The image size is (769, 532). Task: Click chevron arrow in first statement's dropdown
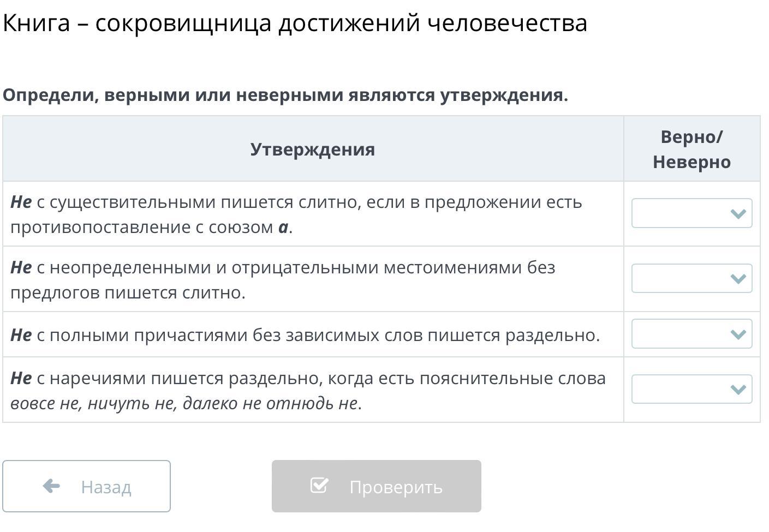[x=738, y=213]
